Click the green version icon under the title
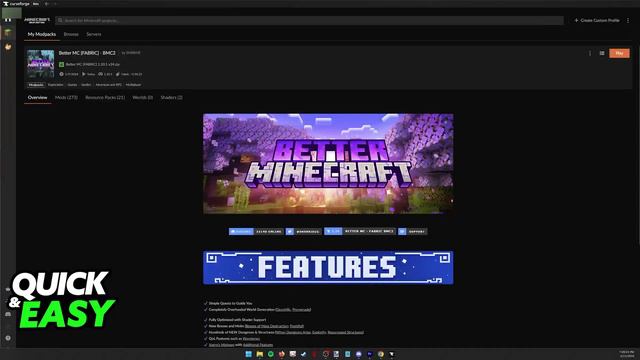The width and height of the screenshot is (640, 360). (x=62, y=64)
